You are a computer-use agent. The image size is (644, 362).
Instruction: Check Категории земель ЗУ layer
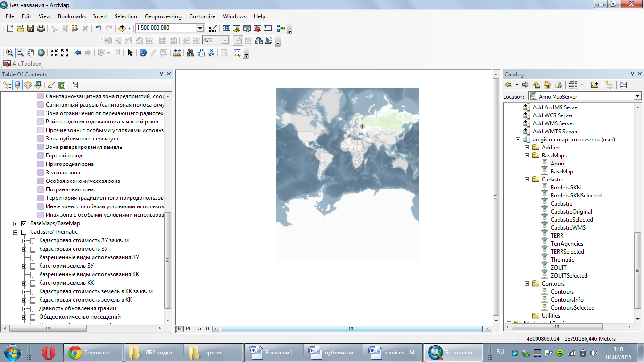[x=33, y=266]
